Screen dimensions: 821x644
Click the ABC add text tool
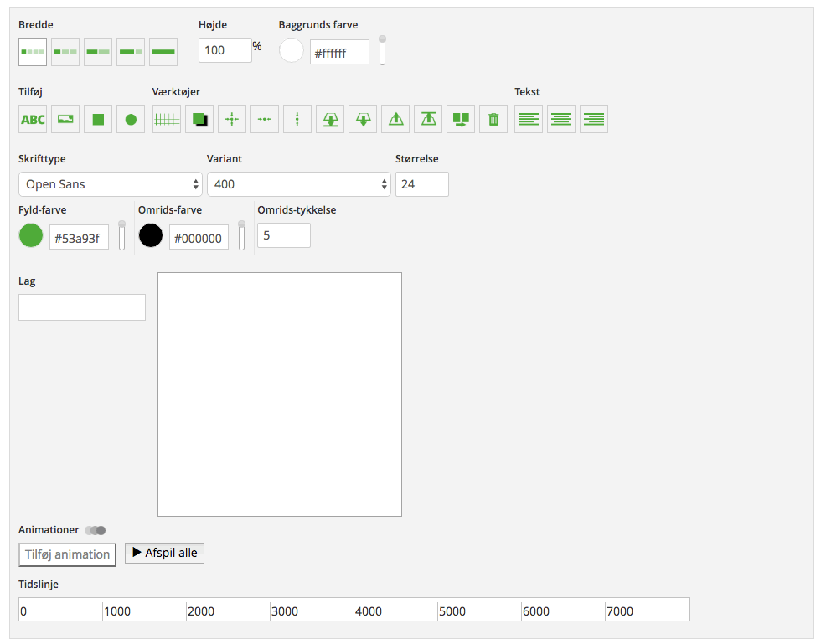coord(33,119)
